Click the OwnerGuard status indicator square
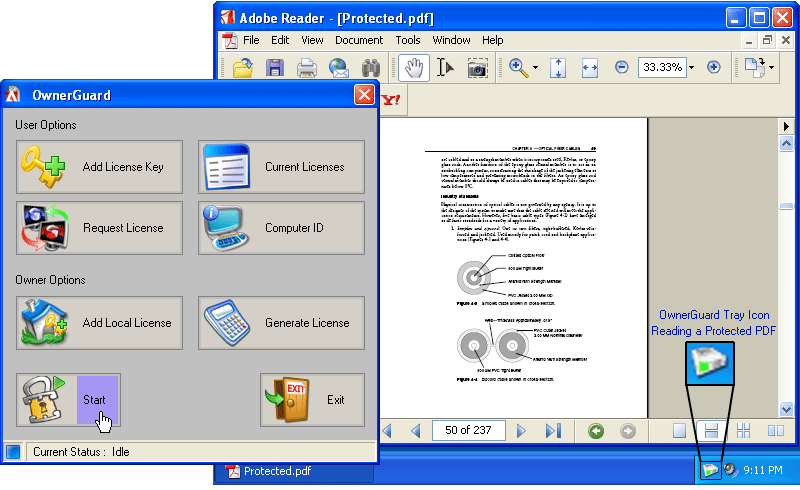The width and height of the screenshot is (800, 490). tap(13, 452)
